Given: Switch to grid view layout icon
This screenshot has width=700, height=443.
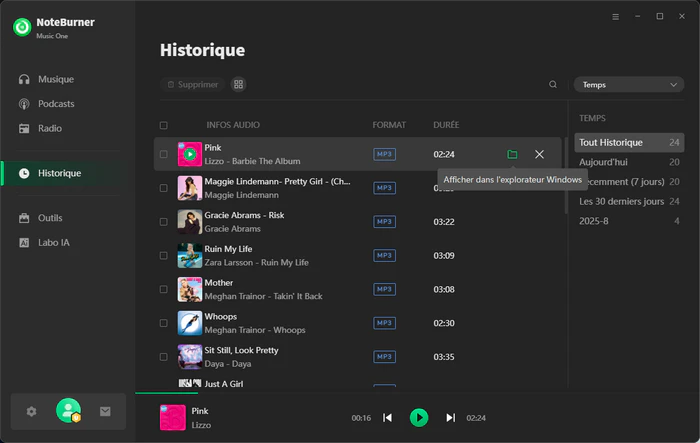Looking at the screenshot, I should point(238,84).
